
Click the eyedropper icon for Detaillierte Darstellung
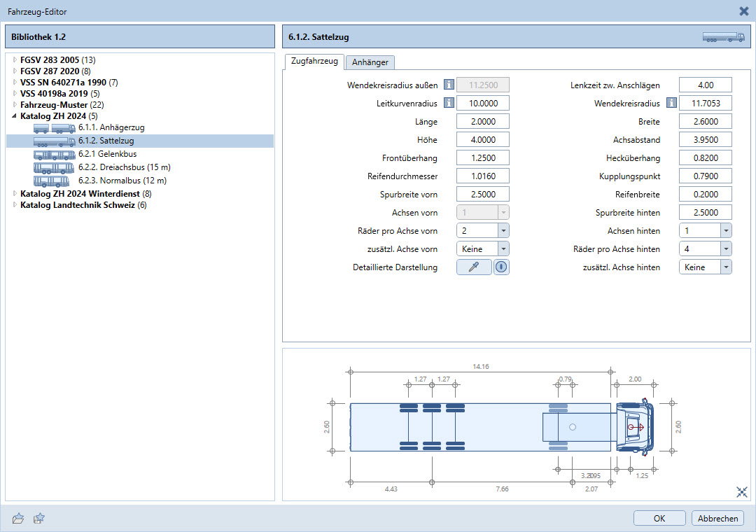pos(474,267)
